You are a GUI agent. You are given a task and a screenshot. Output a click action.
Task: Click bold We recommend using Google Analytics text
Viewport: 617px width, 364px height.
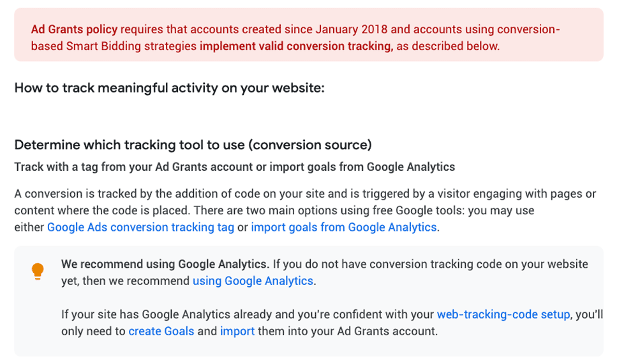click(165, 264)
